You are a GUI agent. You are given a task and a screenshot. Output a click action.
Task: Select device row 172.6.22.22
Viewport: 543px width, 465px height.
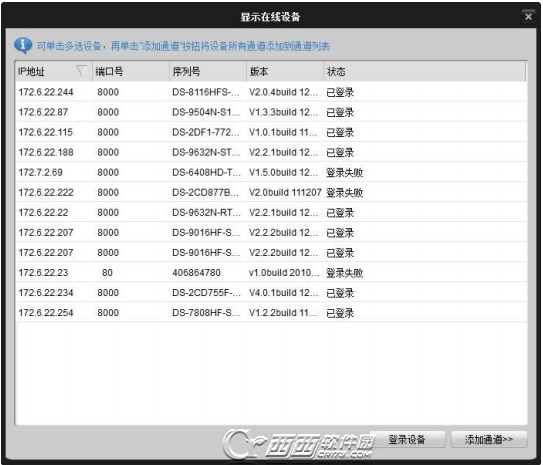[271, 213]
